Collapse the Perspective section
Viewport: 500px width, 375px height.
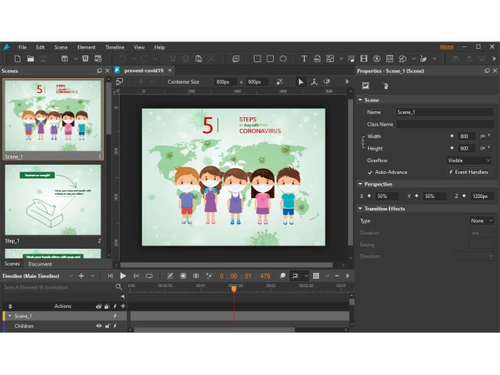[x=360, y=184]
